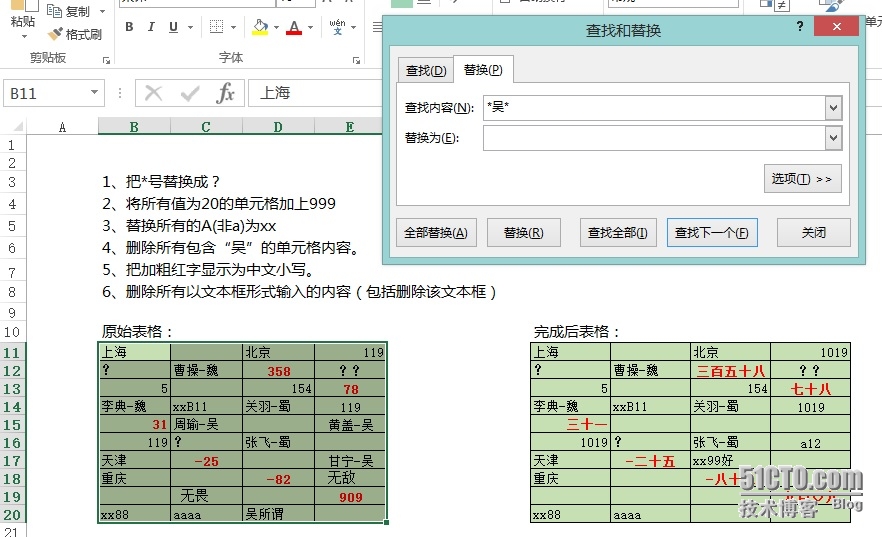Image resolution: width=882 pixels, height=537 pixels.
Task: Select cell a12 in completed table
Action: pos(811,443)
